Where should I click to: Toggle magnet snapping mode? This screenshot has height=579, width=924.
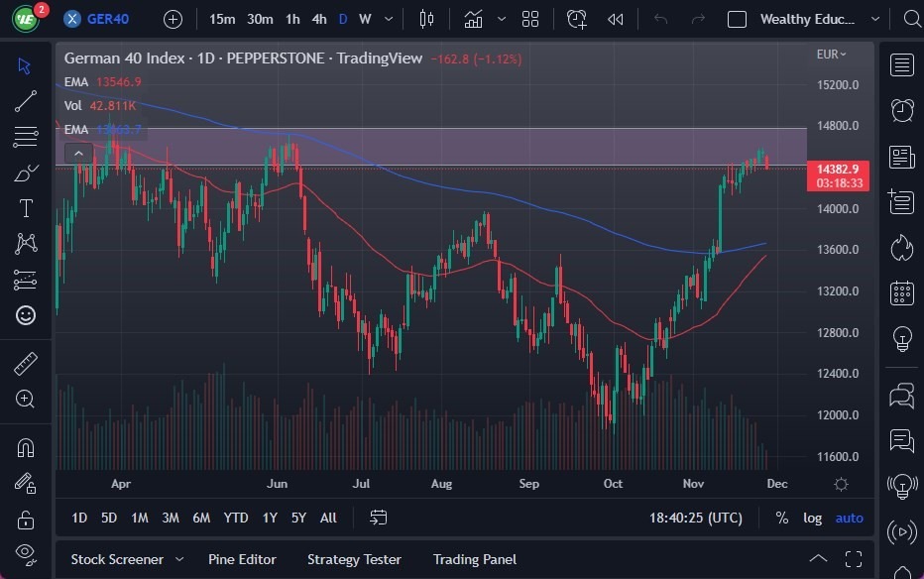[25, 446]
